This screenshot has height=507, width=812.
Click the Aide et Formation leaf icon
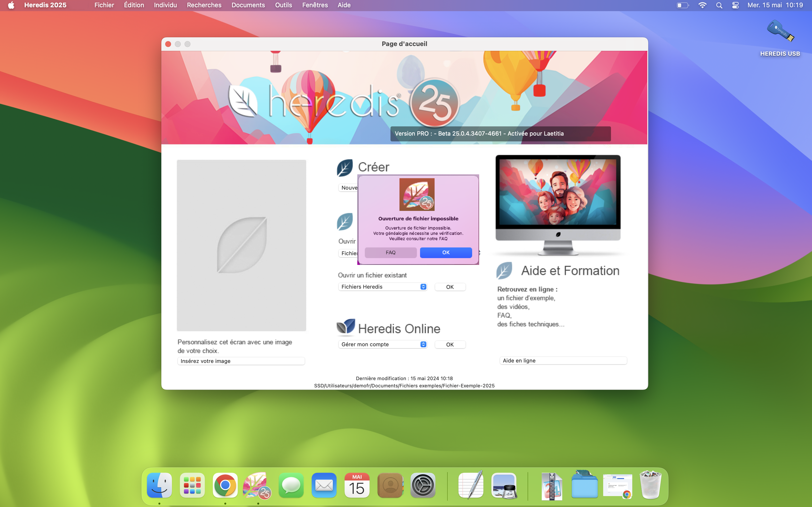[x=504, y=270]
